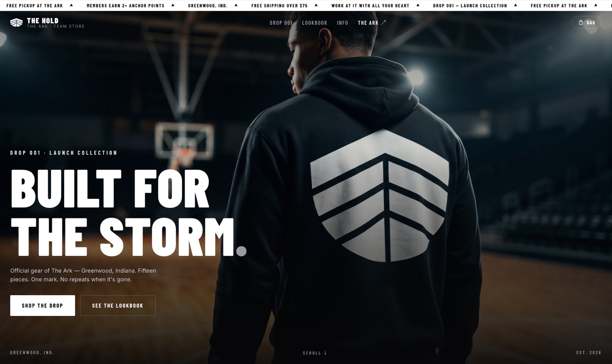Click The Hold brand name text
The width and height of the screenshot is (612, 364).
pos(43,20)
